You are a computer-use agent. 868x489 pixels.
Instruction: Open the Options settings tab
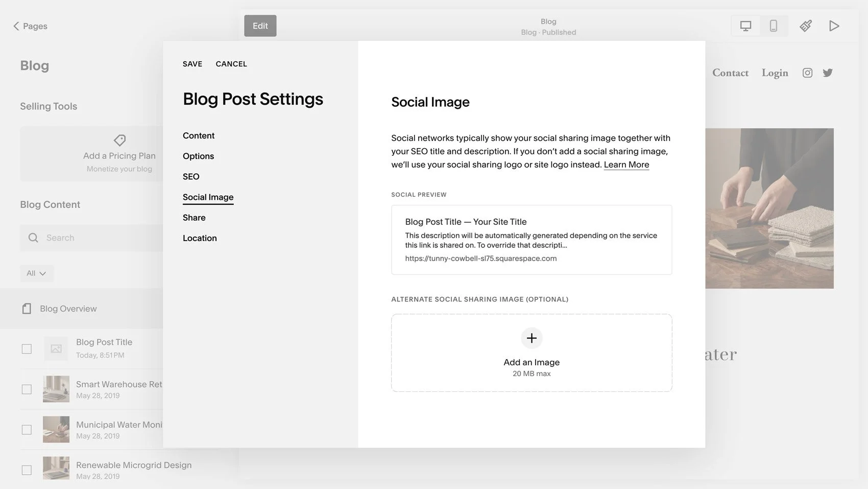[198, 156]
